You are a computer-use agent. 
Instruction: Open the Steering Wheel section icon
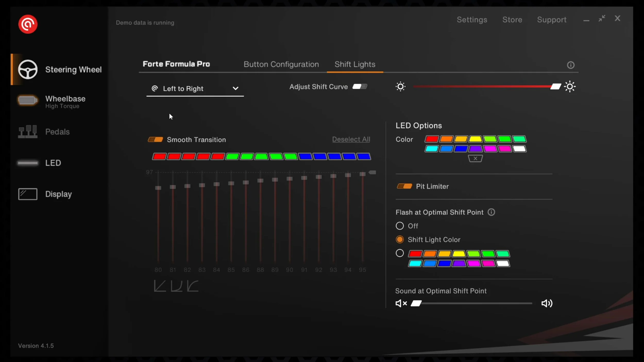click(x=28, y=70)
